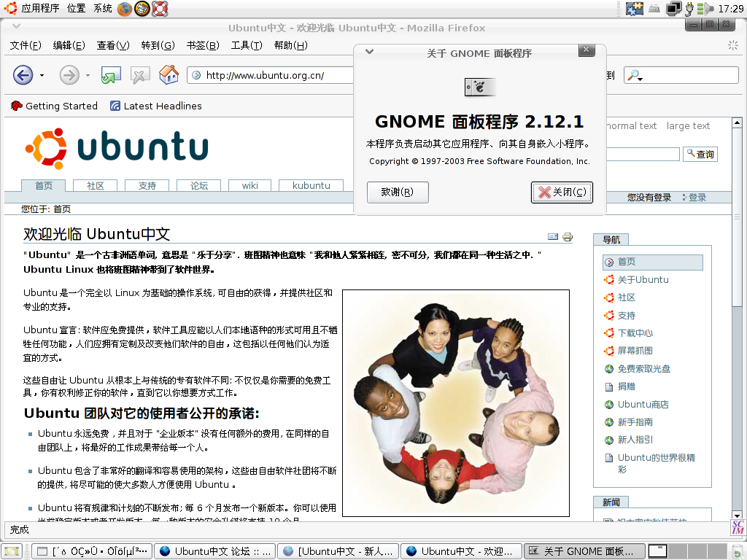The image size is (747, 560).
Task: Click the 查询 search button on webpage
Action: click(700, 154)
